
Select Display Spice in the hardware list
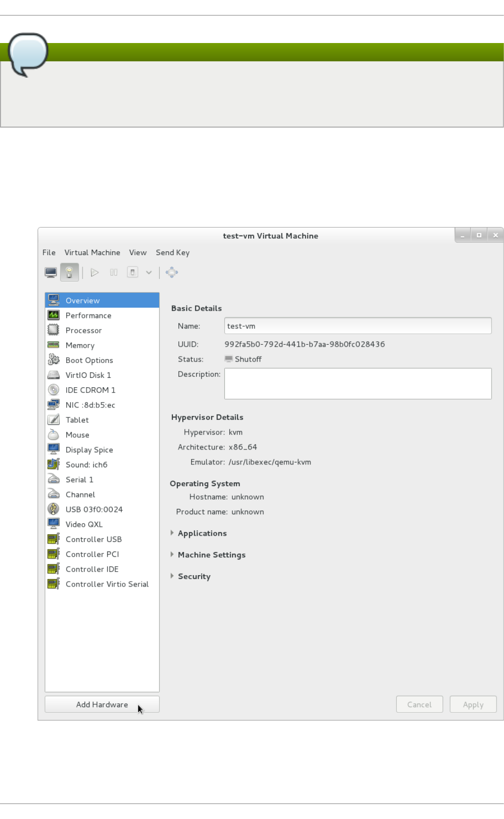tap(89, 450)
